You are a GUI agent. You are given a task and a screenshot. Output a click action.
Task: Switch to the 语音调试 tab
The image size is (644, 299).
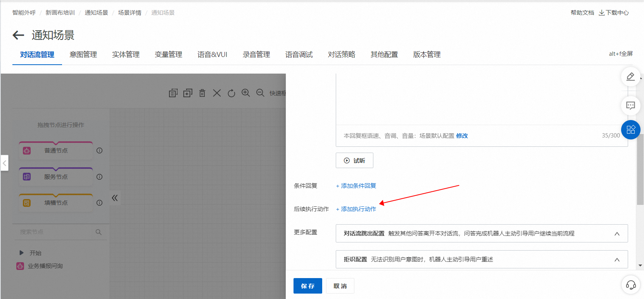click(299, 55)
